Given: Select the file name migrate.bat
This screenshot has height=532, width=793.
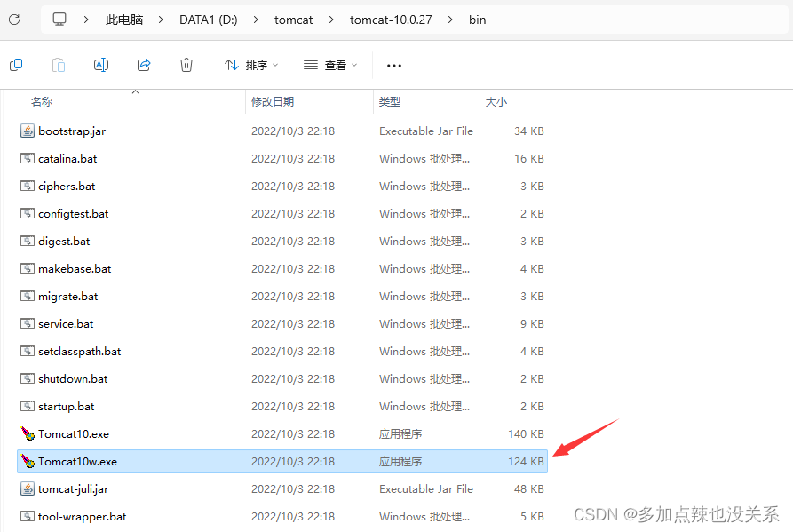Looking at the screenshot, I should tap(68, 297).
